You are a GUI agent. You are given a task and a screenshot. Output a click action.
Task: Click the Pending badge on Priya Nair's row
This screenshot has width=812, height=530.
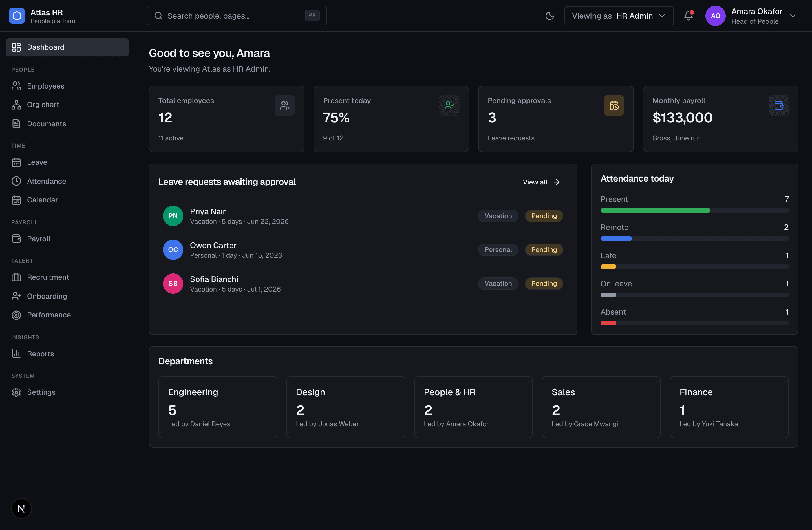(x=544, y=216)
